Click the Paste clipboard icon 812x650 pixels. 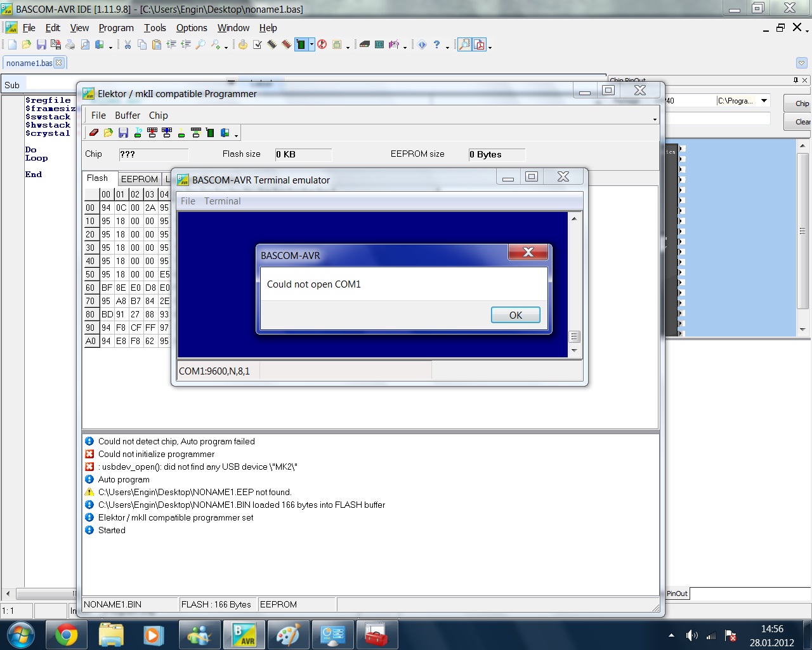(157, 44)
